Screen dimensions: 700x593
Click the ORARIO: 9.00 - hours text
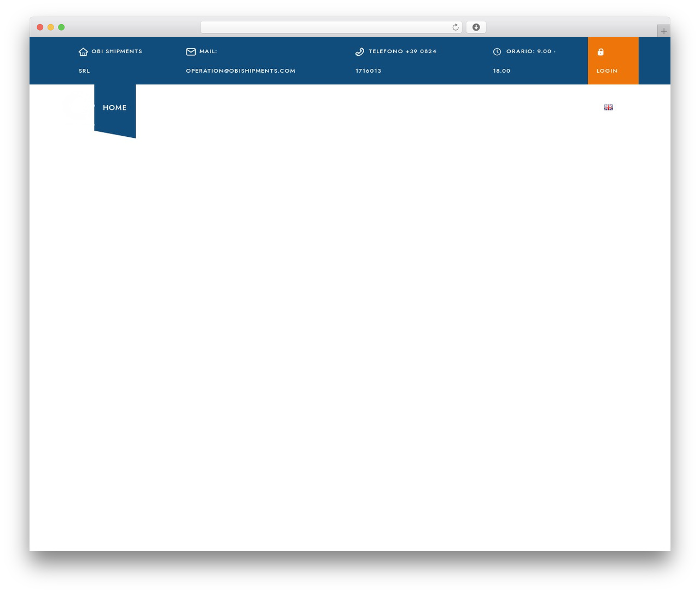[531, 51]
